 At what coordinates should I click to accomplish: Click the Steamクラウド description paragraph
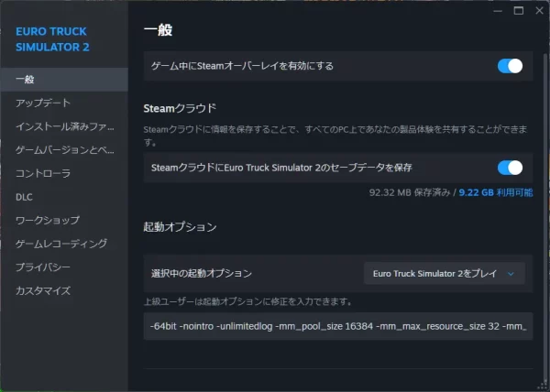point(335,136)
